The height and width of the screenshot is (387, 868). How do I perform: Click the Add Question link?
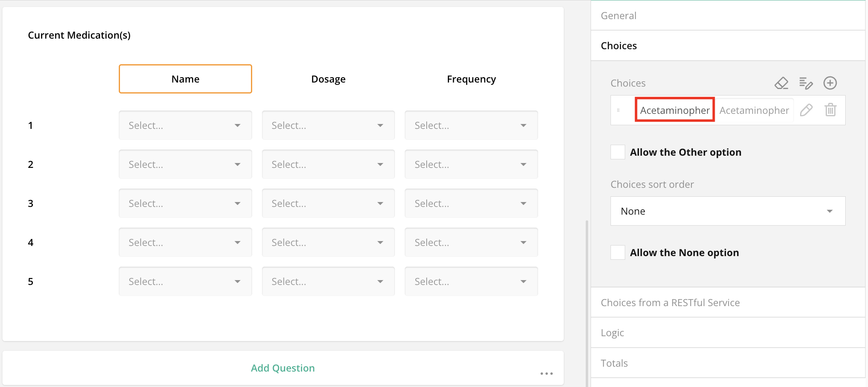[283, 368]
